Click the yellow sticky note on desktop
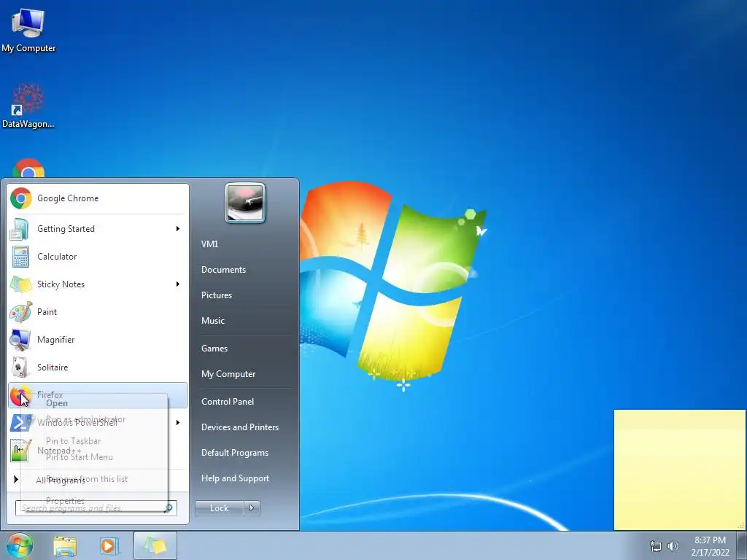 click(x=680, y=470)
